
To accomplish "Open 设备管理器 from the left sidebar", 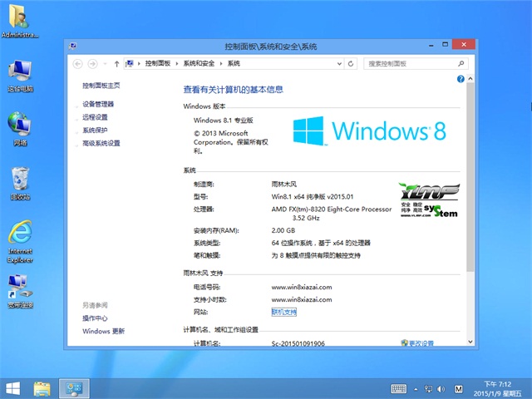I will pyautogui.click(x=98, y=104).
